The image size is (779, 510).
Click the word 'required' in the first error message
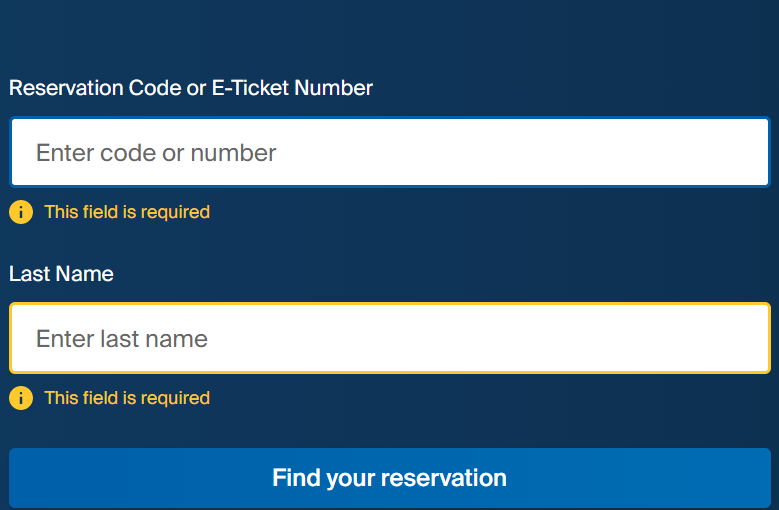pyautogui.click(x=175, y=213)
